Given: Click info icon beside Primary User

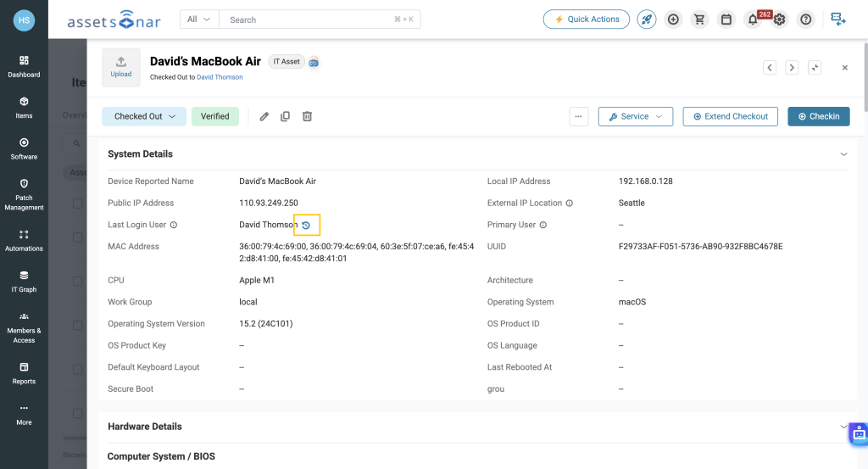Looking at the screenshot, I should click(x=543, y=225).
